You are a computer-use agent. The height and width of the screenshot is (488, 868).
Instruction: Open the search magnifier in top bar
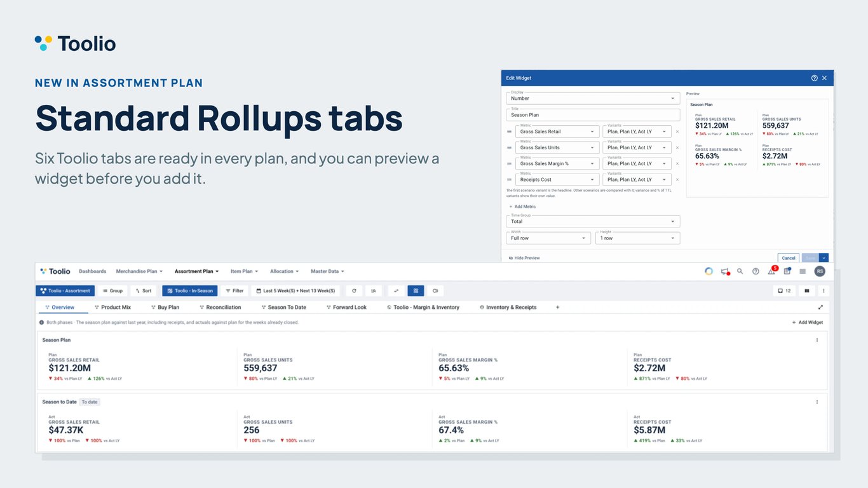point(740,271)
